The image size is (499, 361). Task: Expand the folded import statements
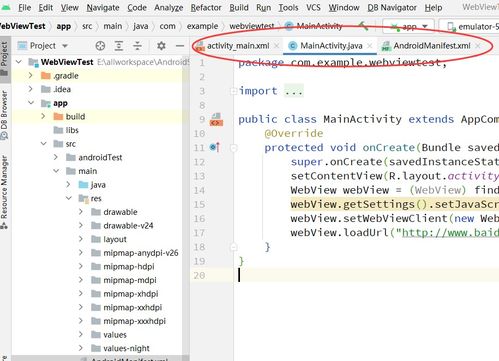[234, 91]
